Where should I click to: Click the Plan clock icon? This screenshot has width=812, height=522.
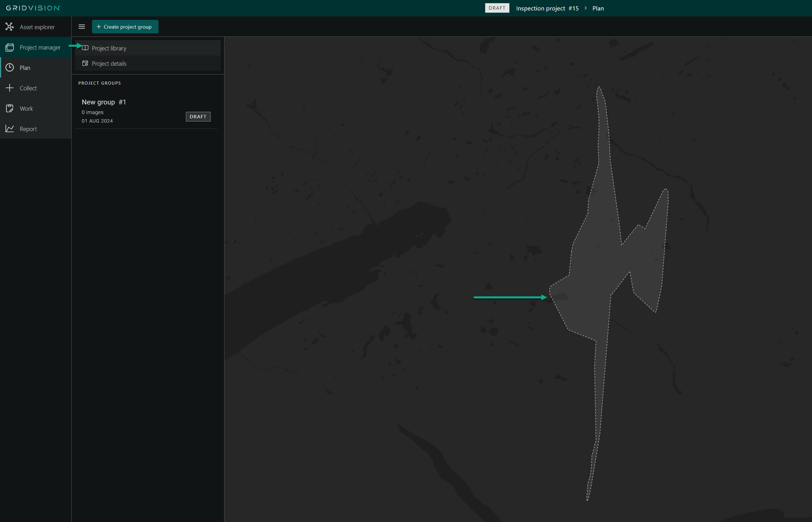pyautogui.click(x=10, y=68)
